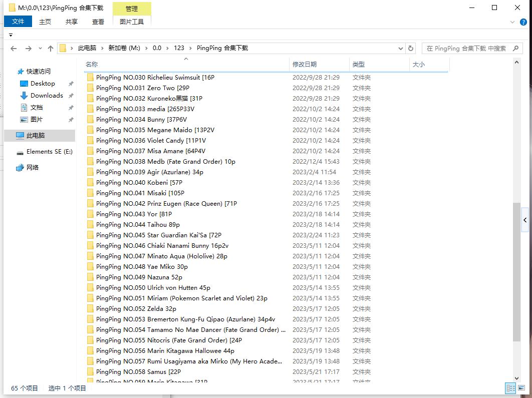Expand the ribbon with the chevron

coord(512,22)
